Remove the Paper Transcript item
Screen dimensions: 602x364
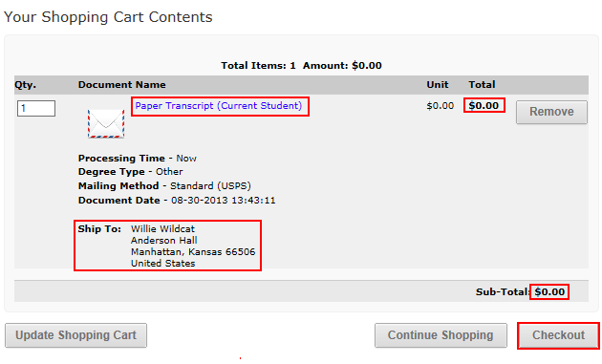coord(551,112)
